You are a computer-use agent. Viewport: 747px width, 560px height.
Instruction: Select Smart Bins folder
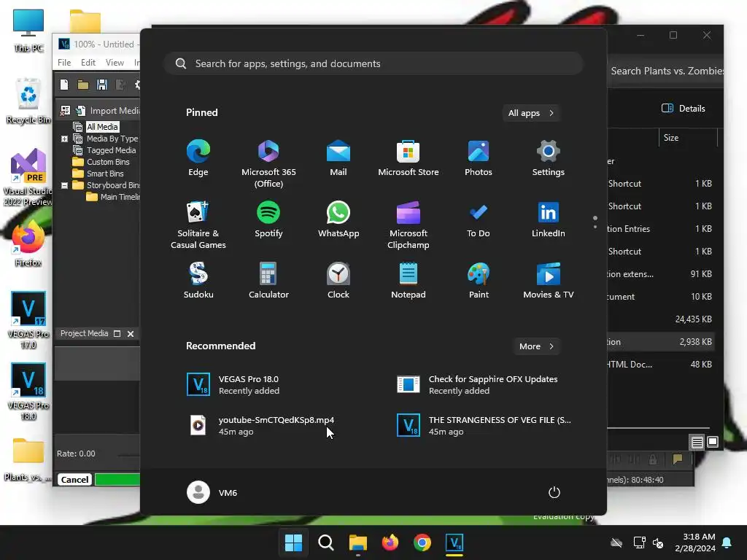[x=105, y=174]
